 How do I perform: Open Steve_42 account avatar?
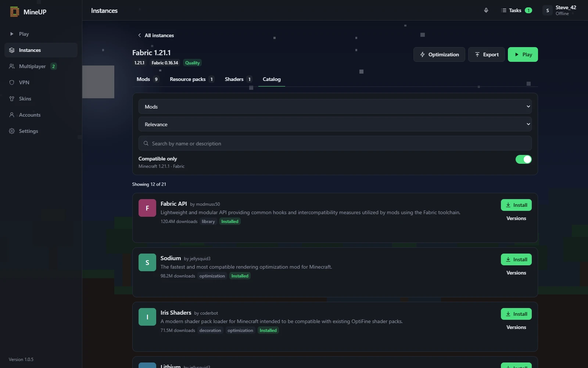548,10
